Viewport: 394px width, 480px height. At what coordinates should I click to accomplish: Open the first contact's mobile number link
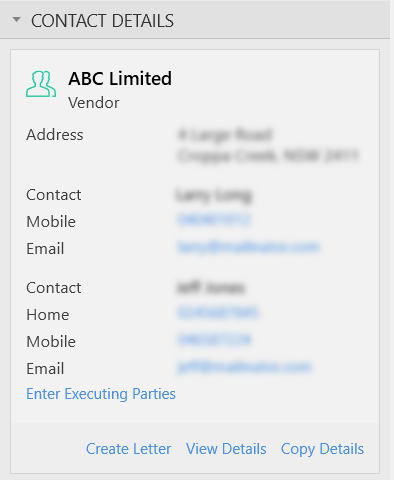[214, 220]
